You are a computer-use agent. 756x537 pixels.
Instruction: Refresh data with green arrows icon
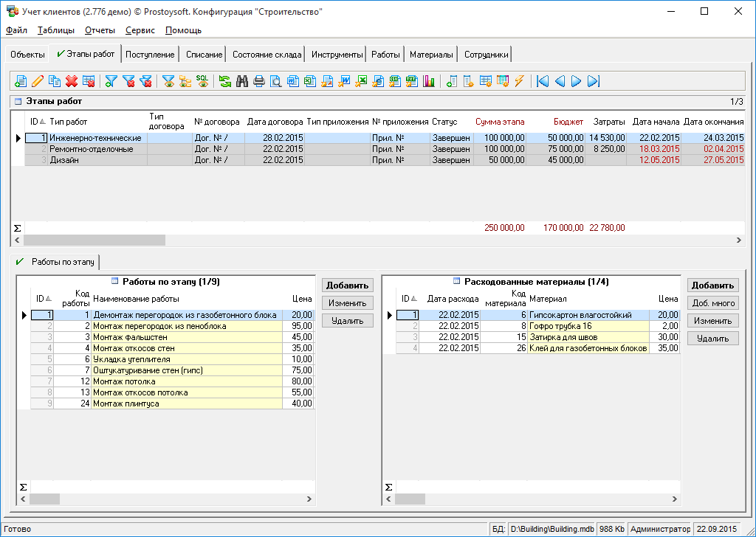point(224,81)
